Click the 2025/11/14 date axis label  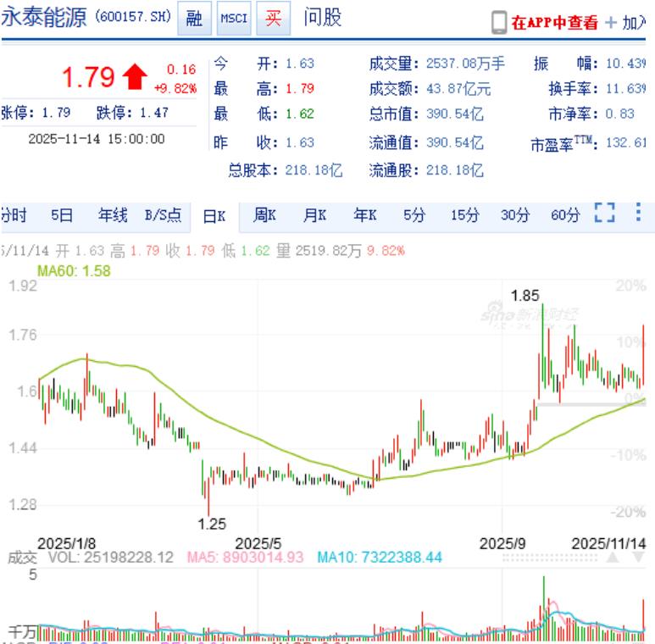pyautogui.click(x=608, y=544)
